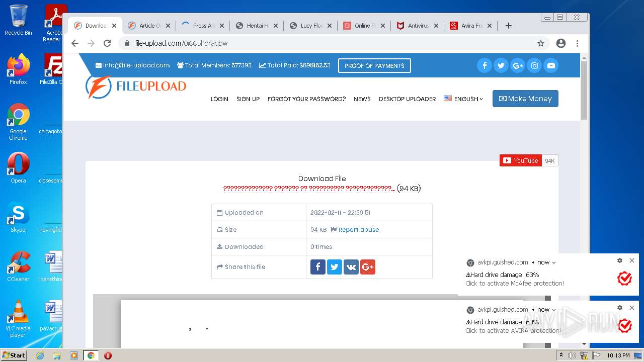Click the red checkmark on McAfee notification
This screenshot has width=644, height=362.
pyautogui.click(x=624, y=279)
